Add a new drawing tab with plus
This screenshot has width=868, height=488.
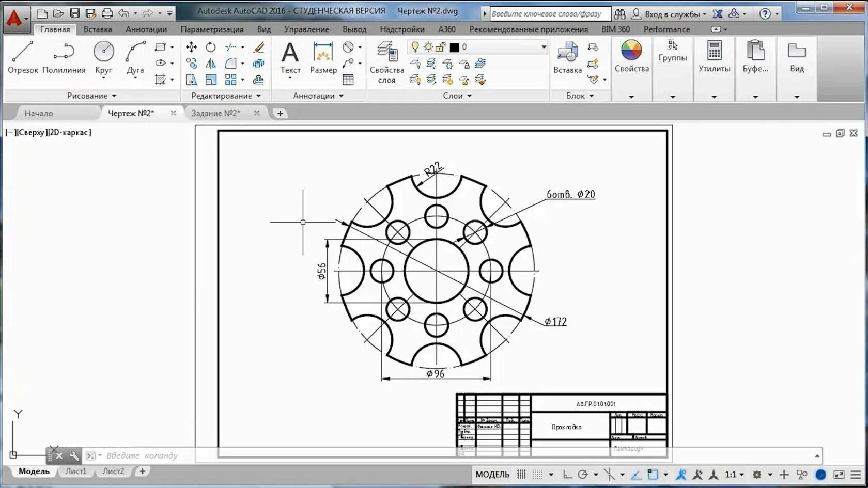[x=280, y=113]
